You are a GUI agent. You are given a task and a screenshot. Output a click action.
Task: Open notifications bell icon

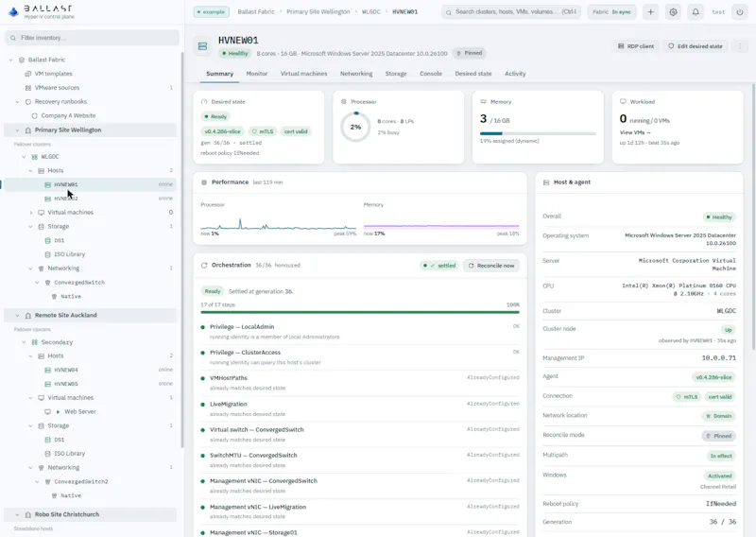click(696, 12)
